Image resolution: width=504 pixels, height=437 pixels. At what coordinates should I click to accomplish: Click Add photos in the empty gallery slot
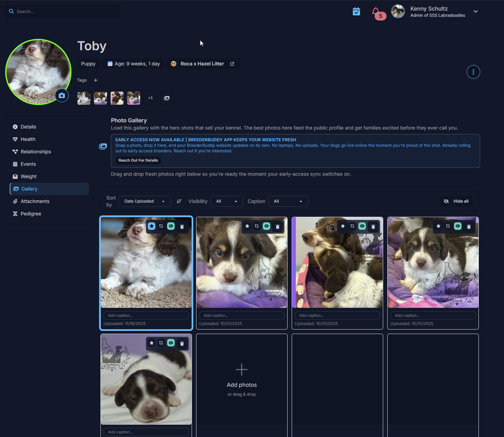241,385
